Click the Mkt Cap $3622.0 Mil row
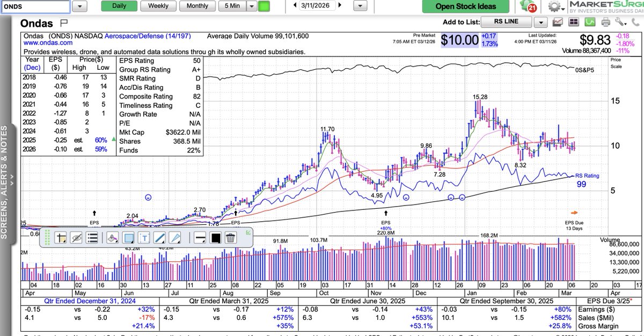 159,133
